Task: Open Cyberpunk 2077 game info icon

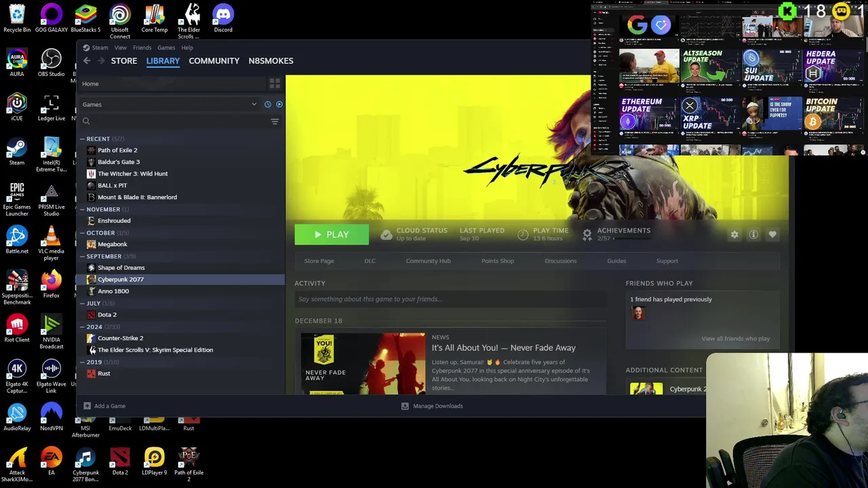Action: [x=753, y=235]
